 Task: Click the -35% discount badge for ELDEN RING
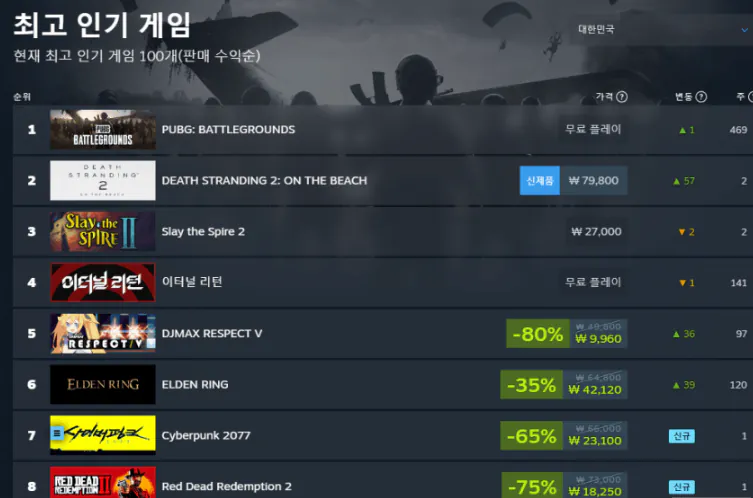point(532,385)
